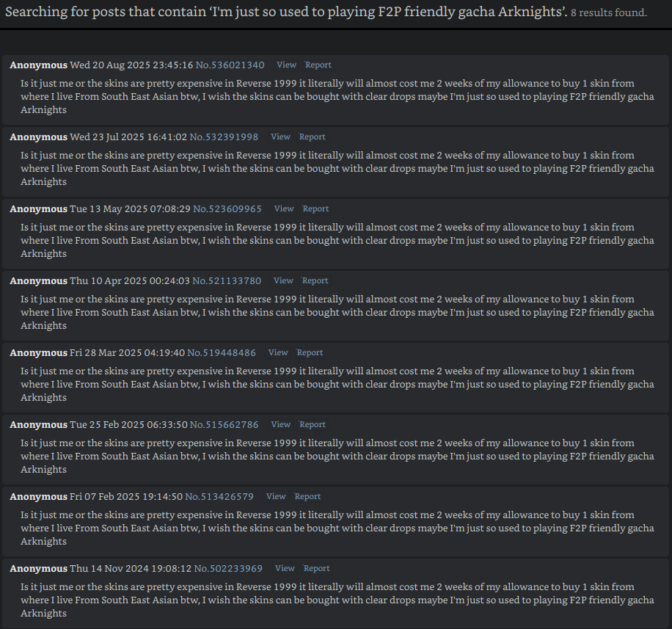
Task: Report the post No.532391998
Action: (312, 137)
